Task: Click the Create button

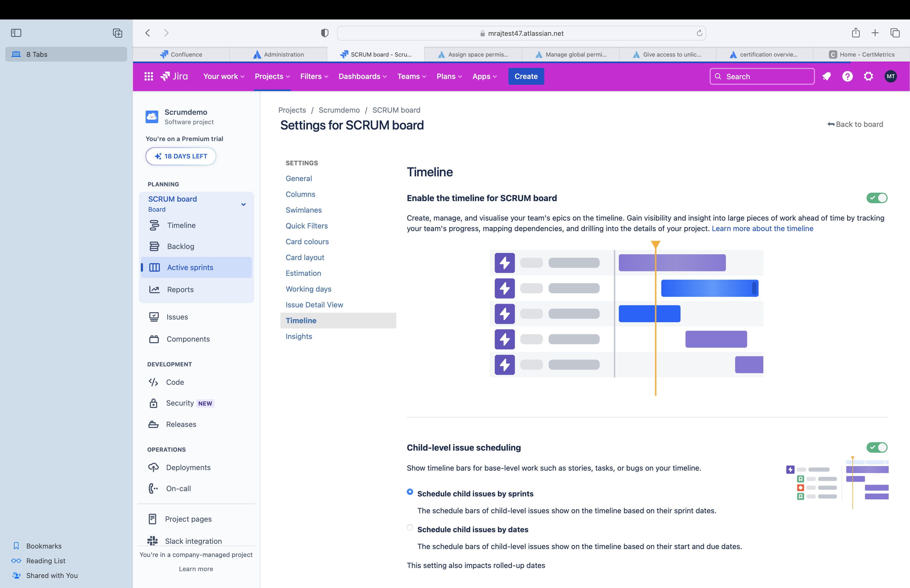Action: tap(526, 76)
